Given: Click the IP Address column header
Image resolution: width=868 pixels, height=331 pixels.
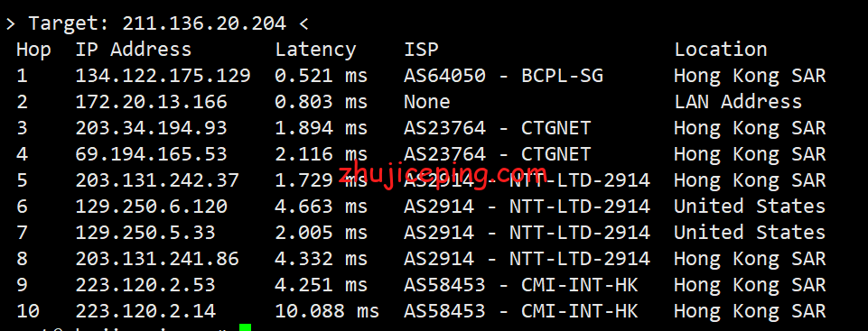Looking at the screenshot, I should click(134, 50).
